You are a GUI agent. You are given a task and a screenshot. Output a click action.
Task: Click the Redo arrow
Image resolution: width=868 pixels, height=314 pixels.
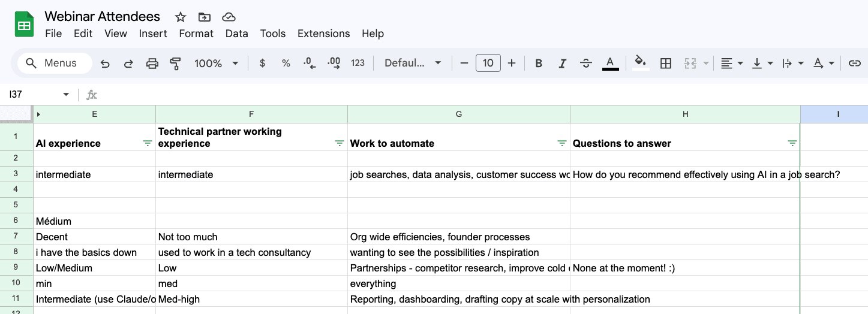[x=128, y=64]
